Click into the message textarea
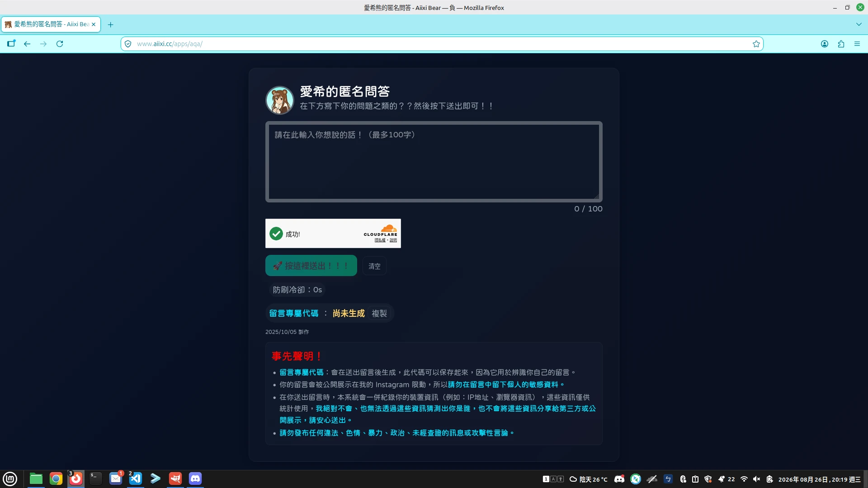 tap(434, 162)
